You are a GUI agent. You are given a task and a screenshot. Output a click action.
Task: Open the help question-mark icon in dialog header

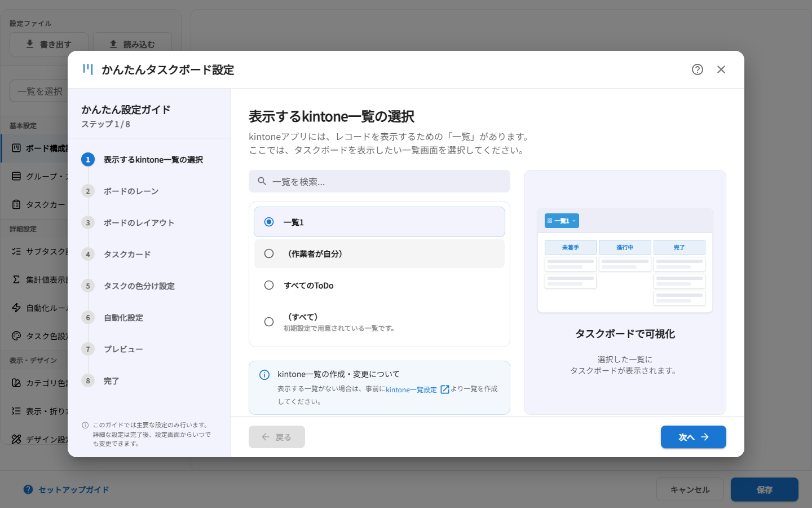coord(698,69)
